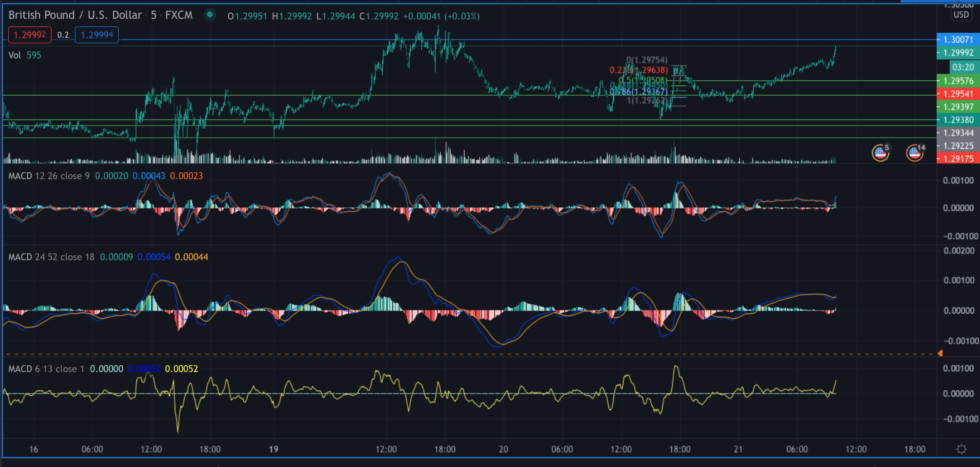The height and width of the screenshot is (467, 980).
Task: Open the economic event icon badged 5
Action: [x=880, y=152]
